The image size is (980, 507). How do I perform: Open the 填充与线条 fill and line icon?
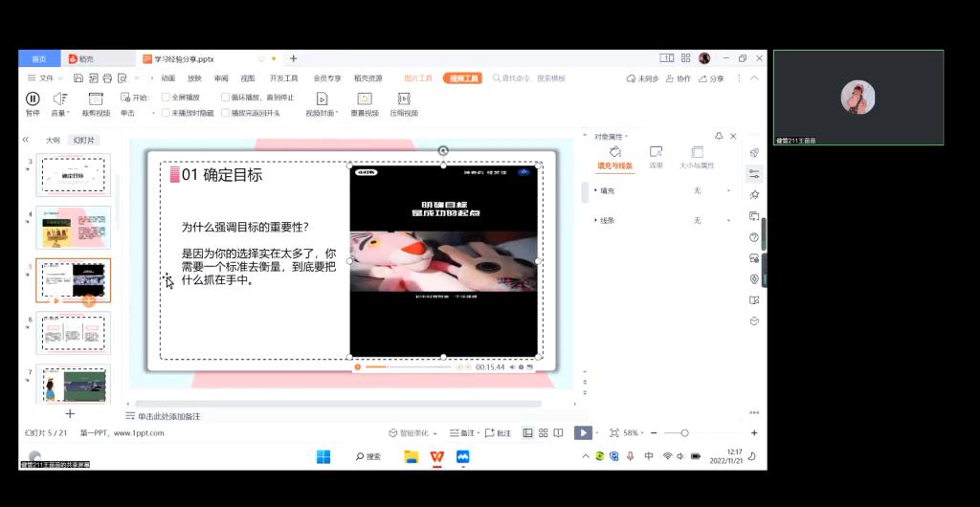tap(615, 152)
